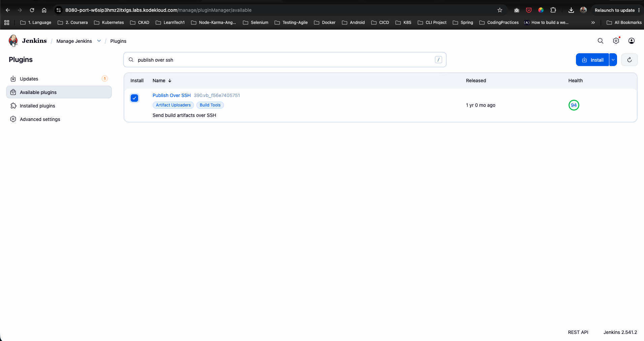Viewport: 644px width, 341px height.
Task: Open the REST API footer link
Action: click(x=578, y=332)
